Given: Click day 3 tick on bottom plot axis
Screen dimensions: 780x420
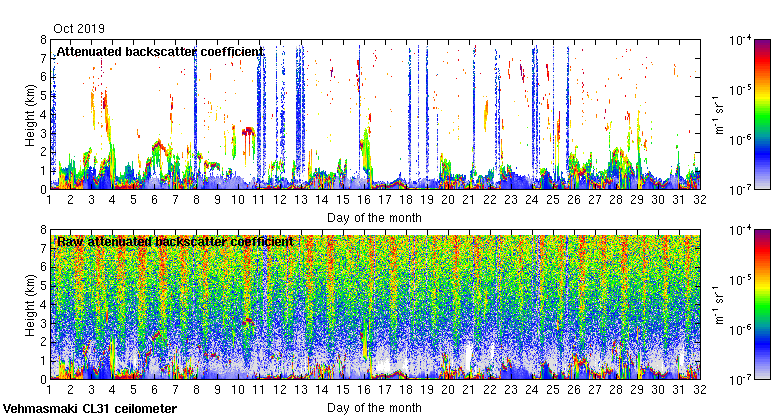Looking at the screenshot, I should pyautogui.click(x=91, y=390).
